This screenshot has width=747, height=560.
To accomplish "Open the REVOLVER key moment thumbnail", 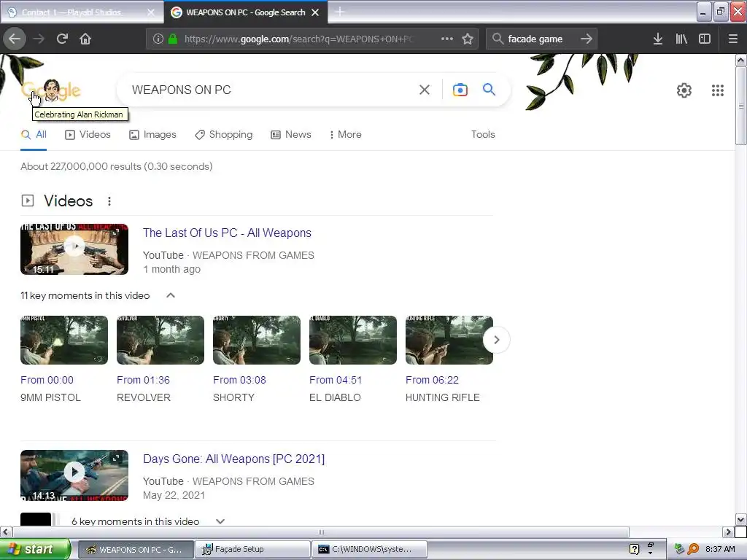I will (160, 340).
